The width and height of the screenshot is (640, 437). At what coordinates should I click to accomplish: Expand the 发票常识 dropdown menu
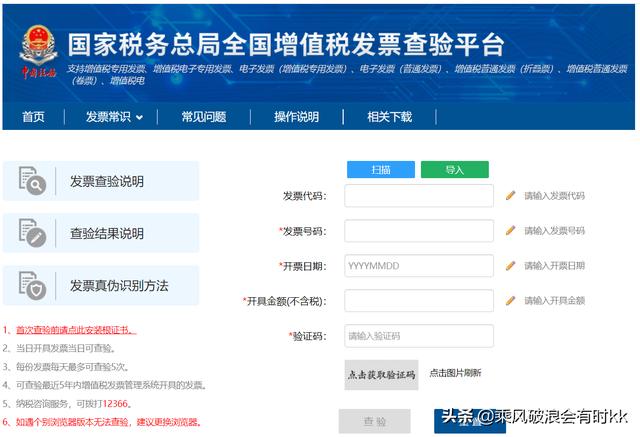pyautogui.click(x=113, y=117)
